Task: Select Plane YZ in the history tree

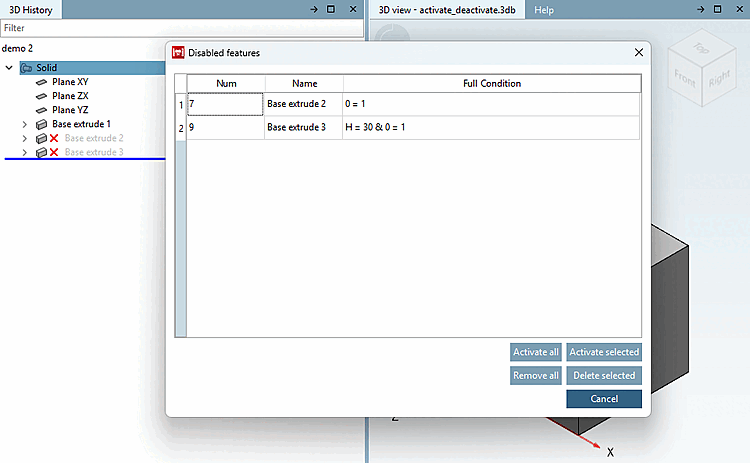Action: [x=70, y=110]
